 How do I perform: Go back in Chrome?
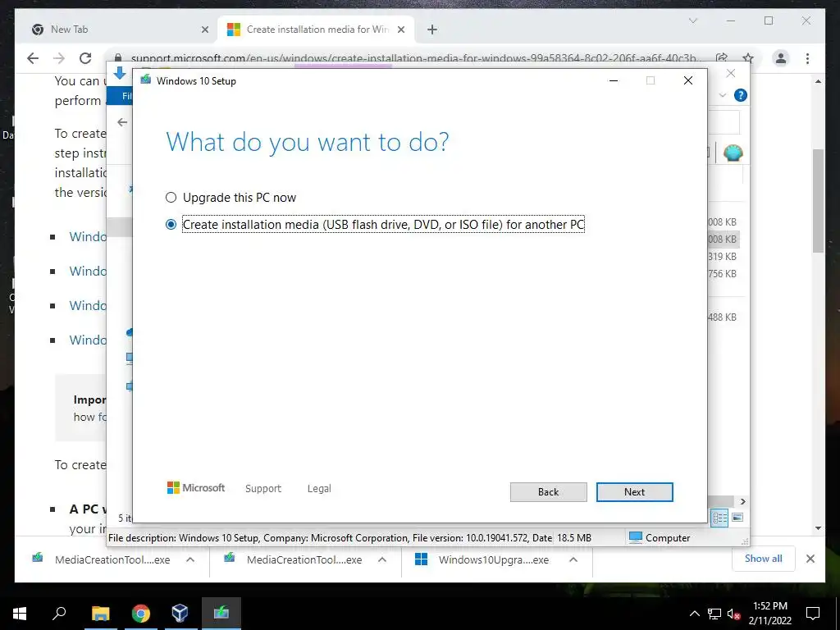click(x=33, y=58)
